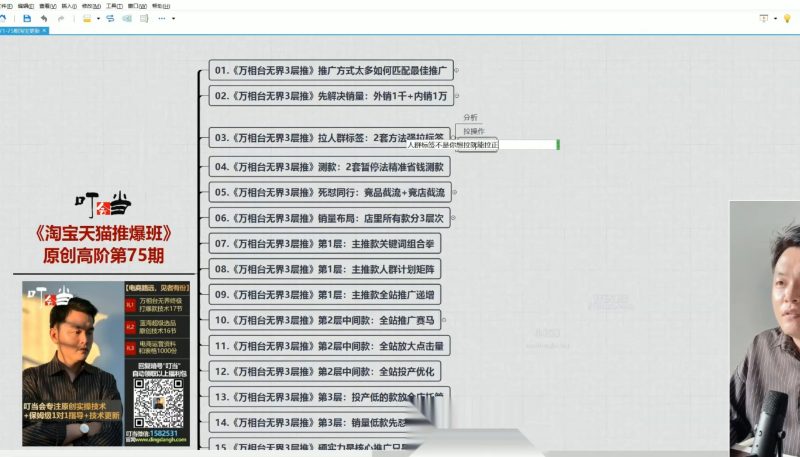
Task: Select topic 09 主推款全站推广递增
Action: click(x=324, y=294)
